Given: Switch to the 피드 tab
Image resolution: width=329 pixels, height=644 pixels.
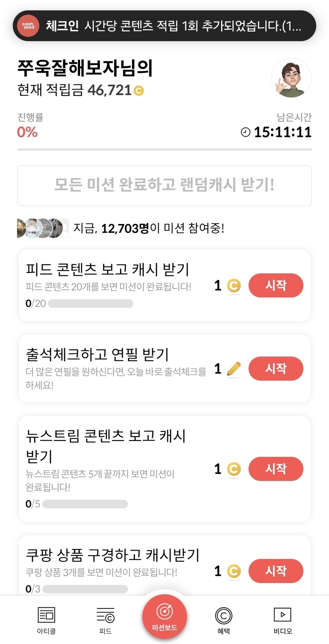Looking at the screenshot, I should tap(105, 620).
